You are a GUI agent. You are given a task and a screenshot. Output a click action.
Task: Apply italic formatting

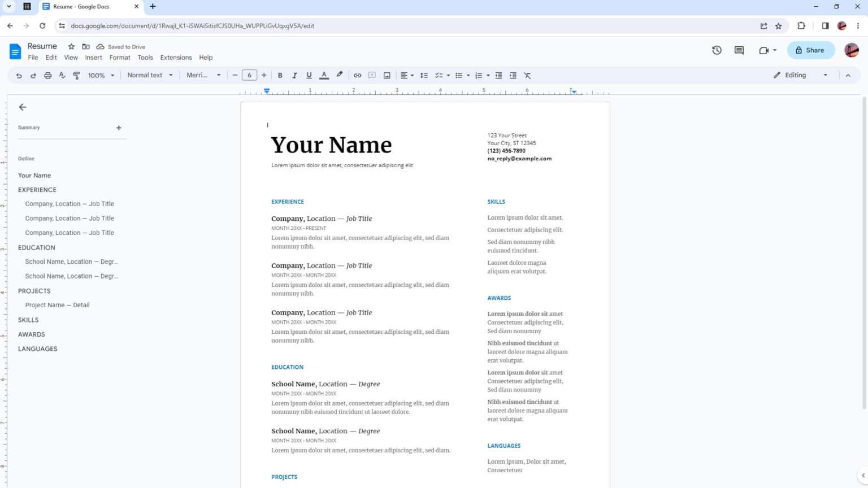click(294, 75)
